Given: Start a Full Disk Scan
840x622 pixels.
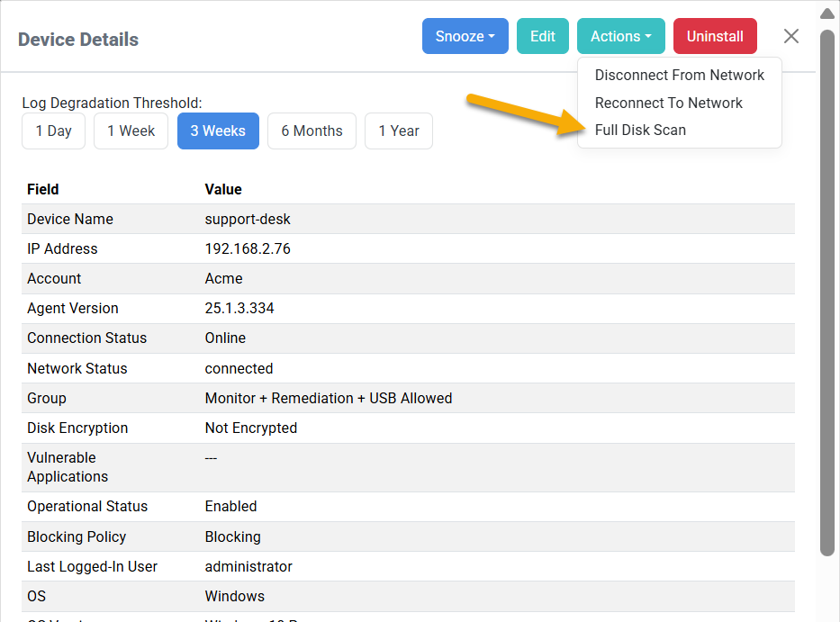Looking at the screenshot, I should [640, 131].
